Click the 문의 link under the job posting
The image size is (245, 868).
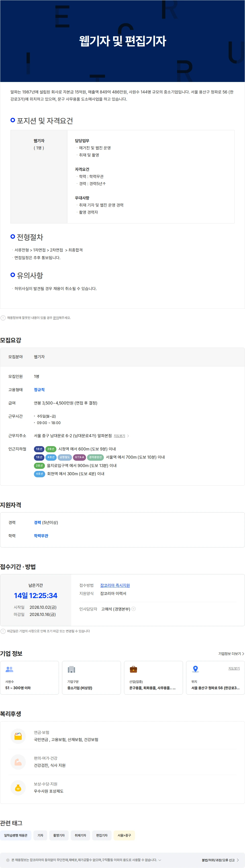[x=56, y=318]
